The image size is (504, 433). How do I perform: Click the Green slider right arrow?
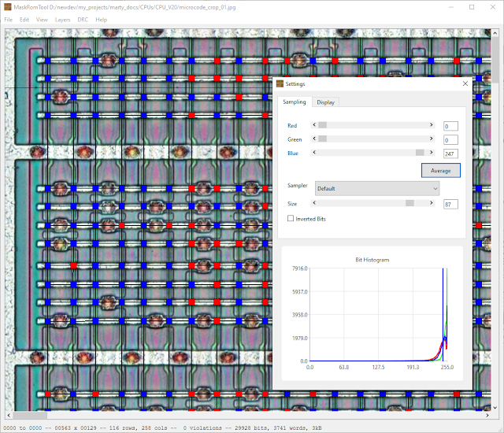point(432,139)
